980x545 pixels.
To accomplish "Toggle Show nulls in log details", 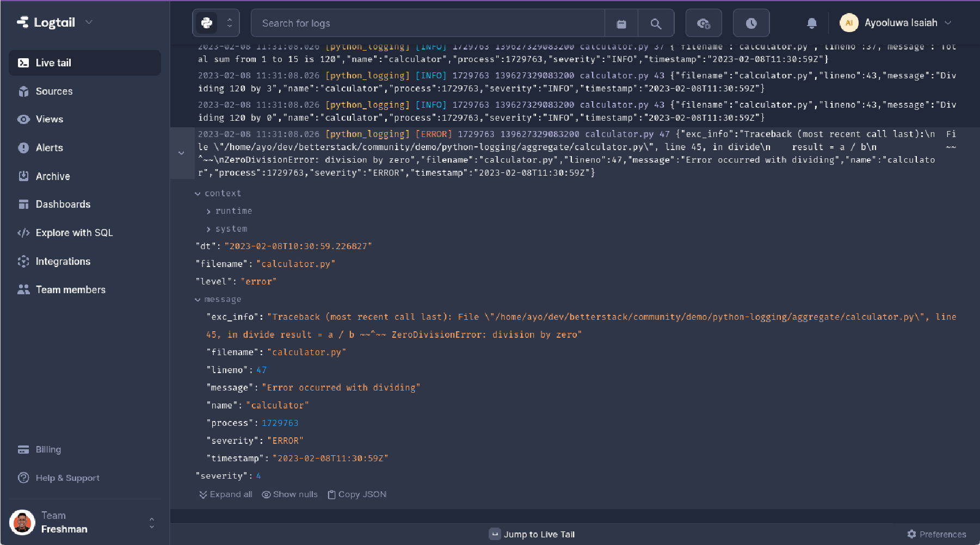I will coord(289,494).
